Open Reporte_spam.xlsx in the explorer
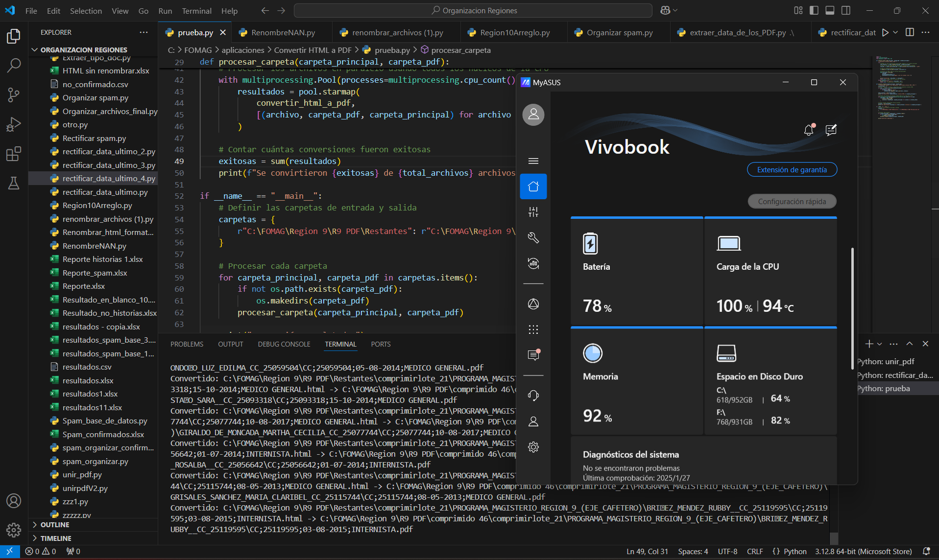Screen dimensions: 939x560 click(95, 273)
